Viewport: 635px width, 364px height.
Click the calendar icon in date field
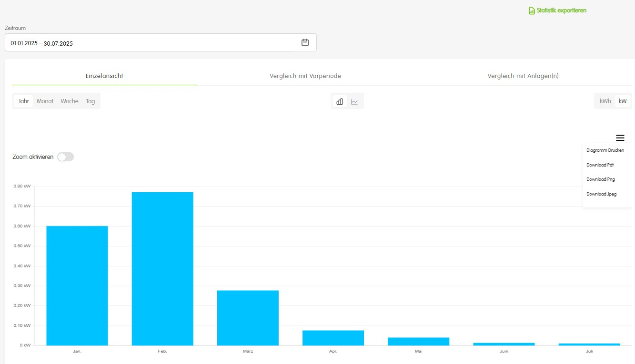click(x=305, y=42)
